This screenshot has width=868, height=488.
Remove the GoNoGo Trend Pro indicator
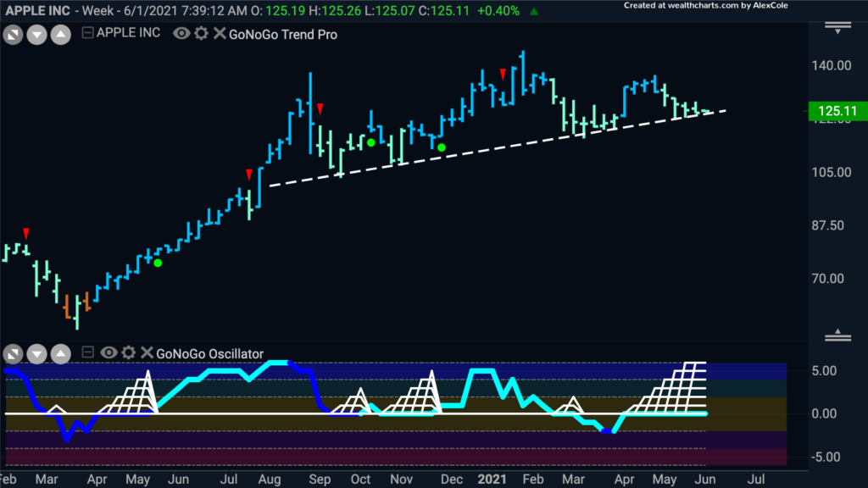pyautogui.click(x=220, y=33)
